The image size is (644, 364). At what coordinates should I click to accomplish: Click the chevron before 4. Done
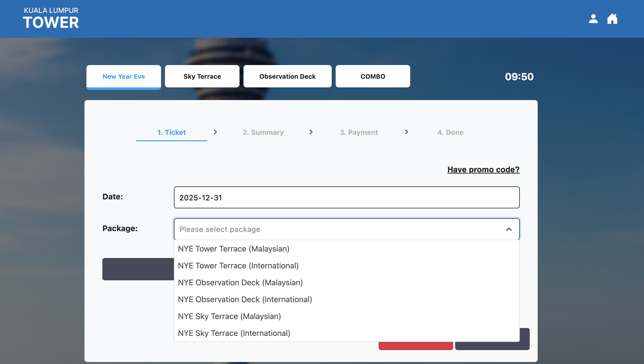[406, 132]
